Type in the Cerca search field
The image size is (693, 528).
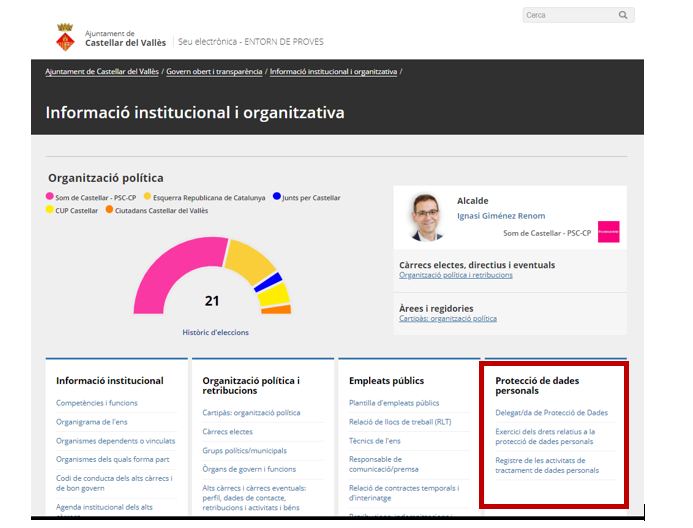click(568, 15)
